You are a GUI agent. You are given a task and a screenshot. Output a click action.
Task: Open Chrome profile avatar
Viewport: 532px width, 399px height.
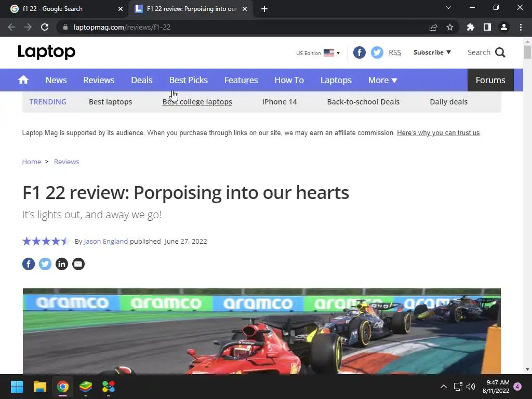tap(504, 27)
